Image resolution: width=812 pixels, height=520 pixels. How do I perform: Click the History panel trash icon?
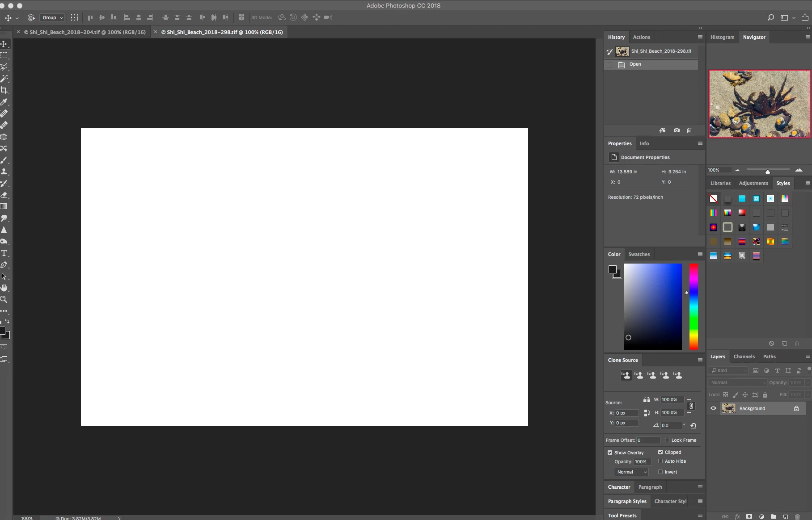click(689, 130)
